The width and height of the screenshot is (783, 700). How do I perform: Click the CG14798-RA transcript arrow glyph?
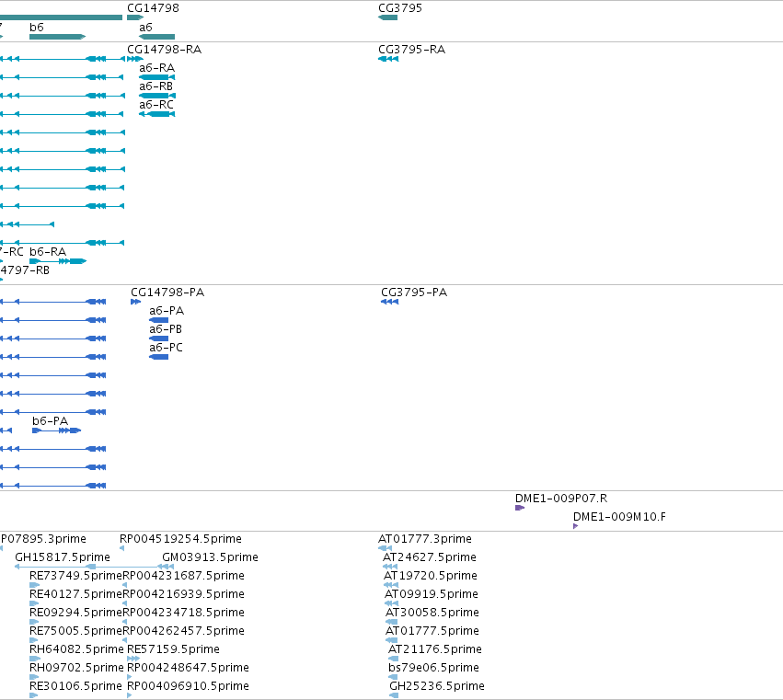coord(135,59)
